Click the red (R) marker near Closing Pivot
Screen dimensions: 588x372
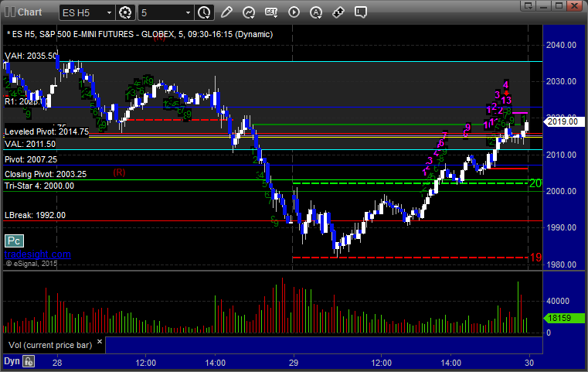[x=119, y=172]
